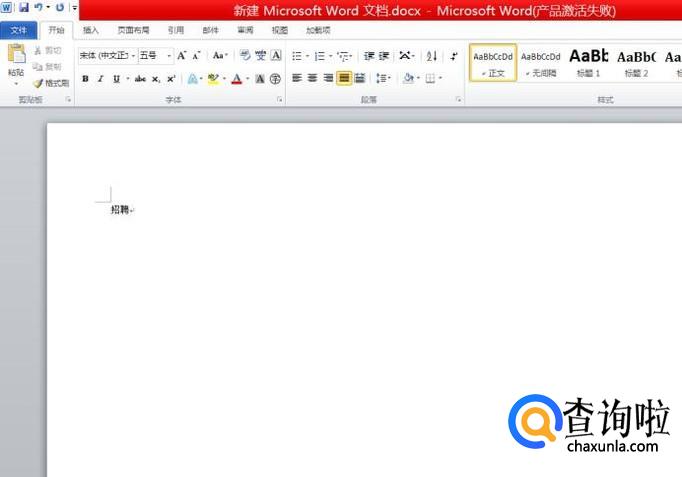Toggle show/hide paragraph marks
This screenshot has width=682, height=477.
[454, 56]
